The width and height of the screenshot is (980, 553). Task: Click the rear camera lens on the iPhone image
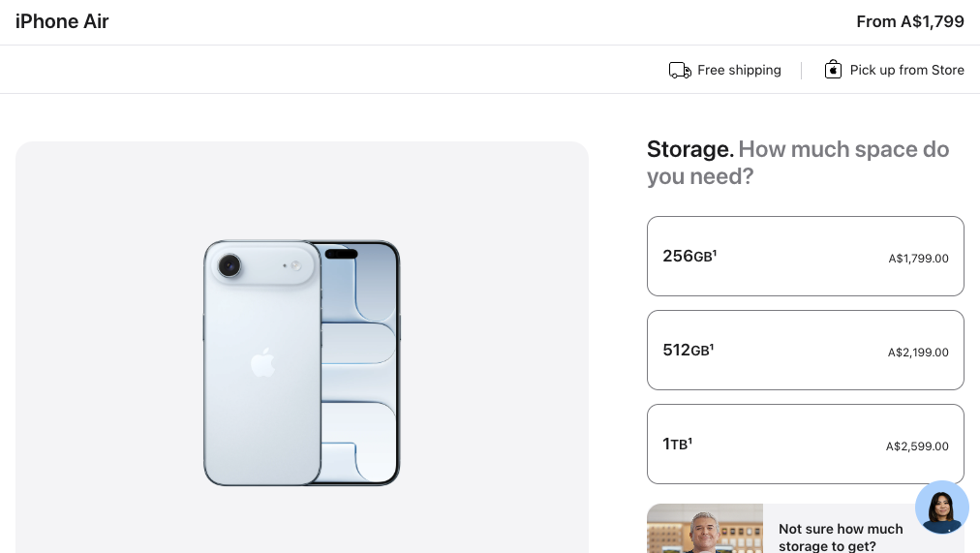point(230,265)
